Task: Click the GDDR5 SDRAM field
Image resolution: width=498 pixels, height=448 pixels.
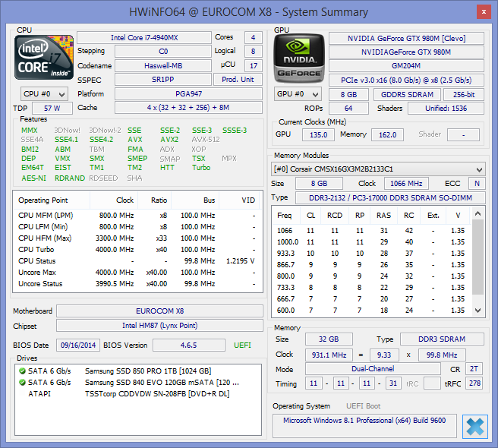Action: (x=407, y=94)
